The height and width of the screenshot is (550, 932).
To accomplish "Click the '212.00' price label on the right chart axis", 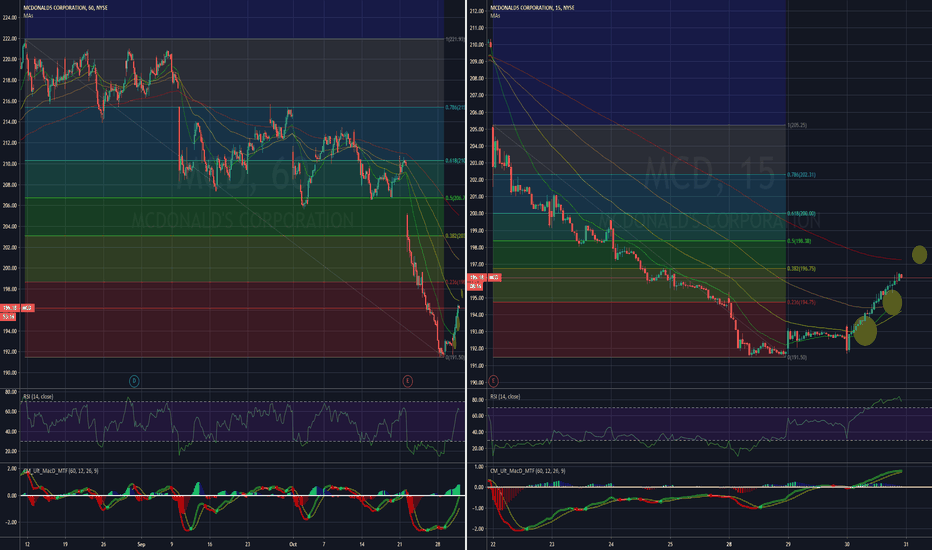I will click(477, 11).
